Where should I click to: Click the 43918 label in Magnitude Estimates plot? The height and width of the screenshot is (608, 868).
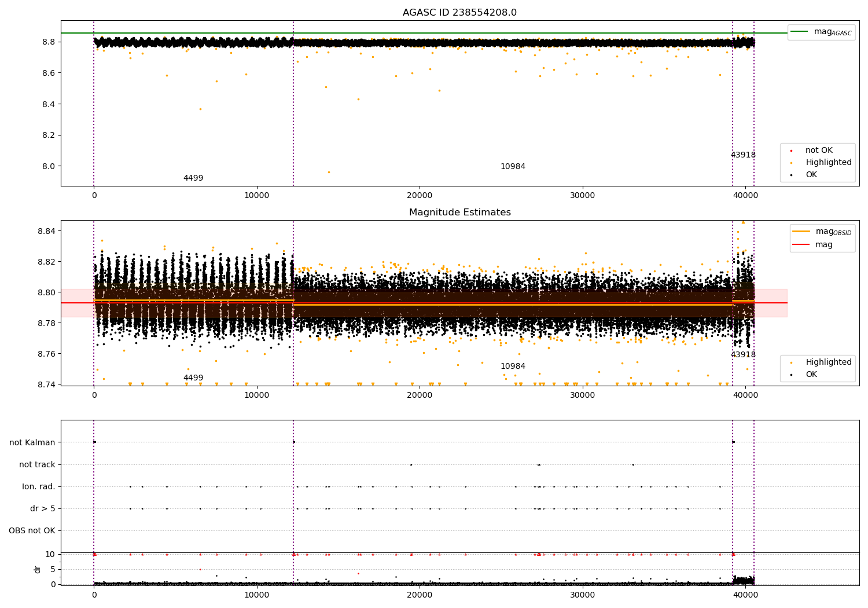point(743,355)
